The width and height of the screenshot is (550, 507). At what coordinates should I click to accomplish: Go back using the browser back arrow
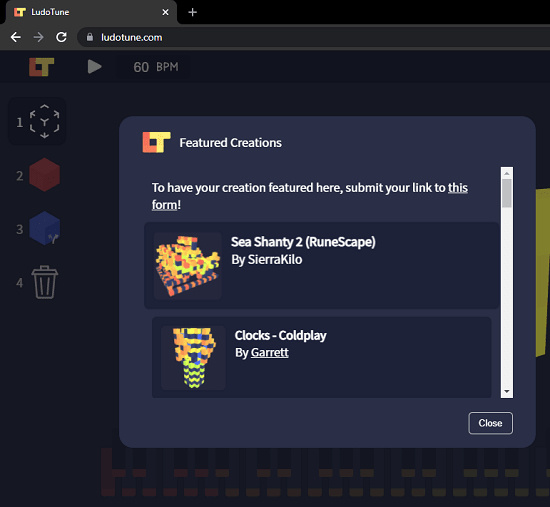pos(16,37)
